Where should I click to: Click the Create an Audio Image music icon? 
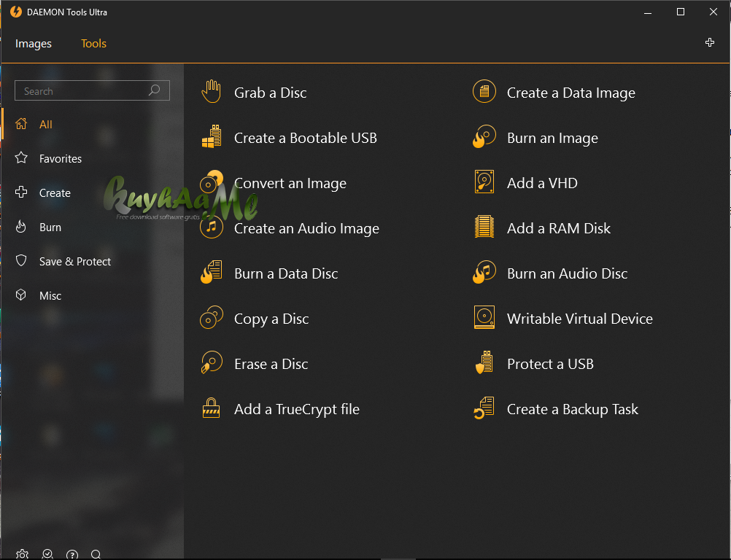coord(211,227)
